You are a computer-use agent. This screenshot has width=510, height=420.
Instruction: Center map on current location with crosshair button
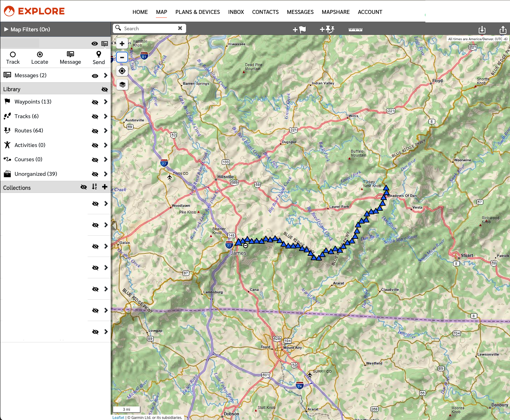(122, 71)
